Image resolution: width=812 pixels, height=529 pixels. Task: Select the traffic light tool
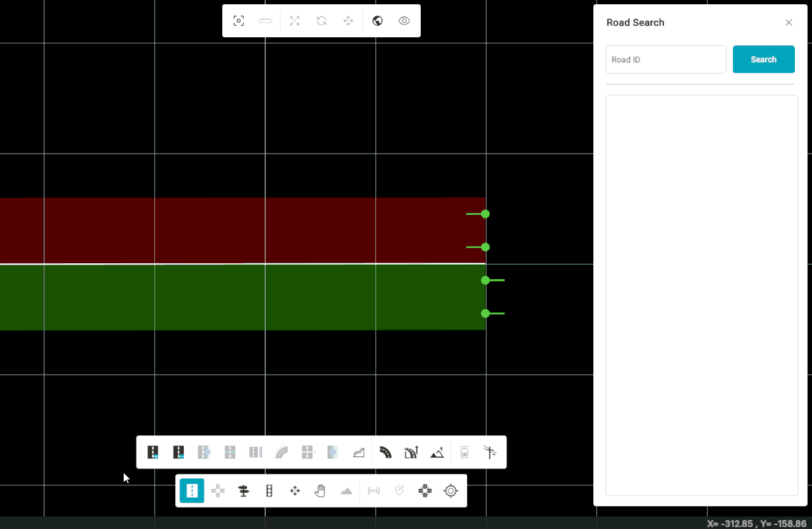coord(269,491)
